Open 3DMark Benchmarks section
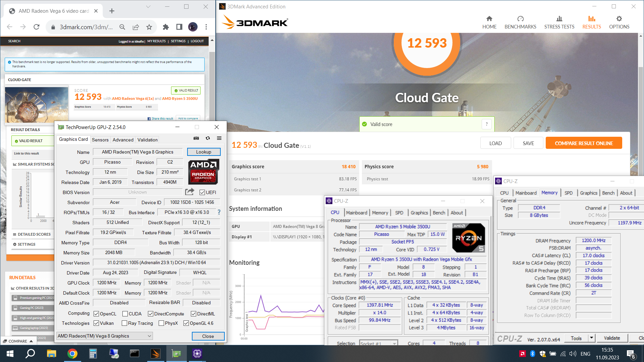The height and width of the screenshot is (362, 644). [x=520, y=22]
